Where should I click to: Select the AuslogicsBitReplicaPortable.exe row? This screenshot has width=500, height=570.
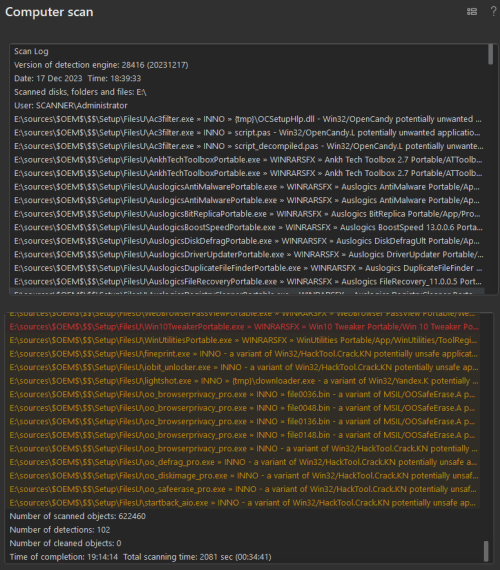pyautogui.click(x=247, y=214)
